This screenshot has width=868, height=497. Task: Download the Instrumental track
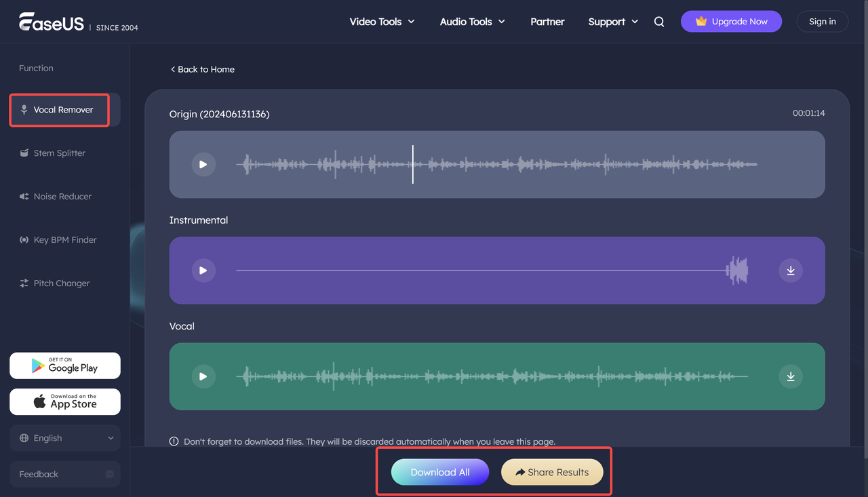tap(791, 270)
